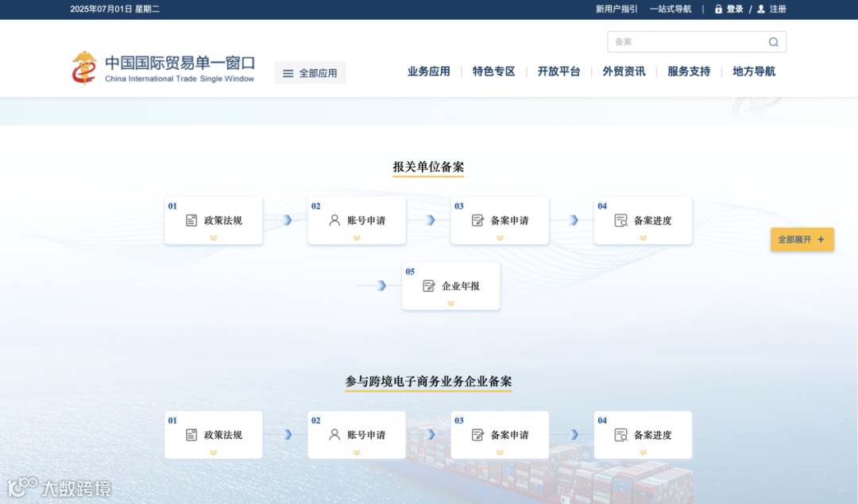858x504 pixels.
Task: Click the hamburger icon in 全部应用
Action: click(x=288, y=73)
